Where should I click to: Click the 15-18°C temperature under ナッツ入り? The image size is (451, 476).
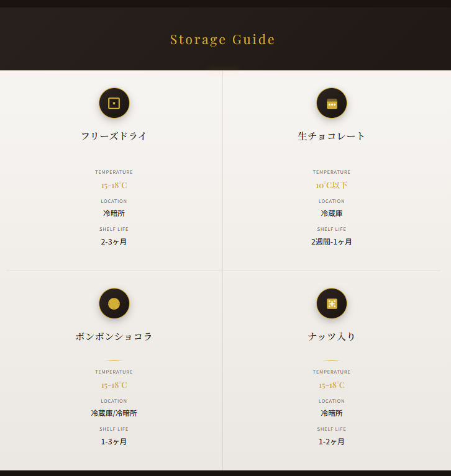click(x=332, y=385)
